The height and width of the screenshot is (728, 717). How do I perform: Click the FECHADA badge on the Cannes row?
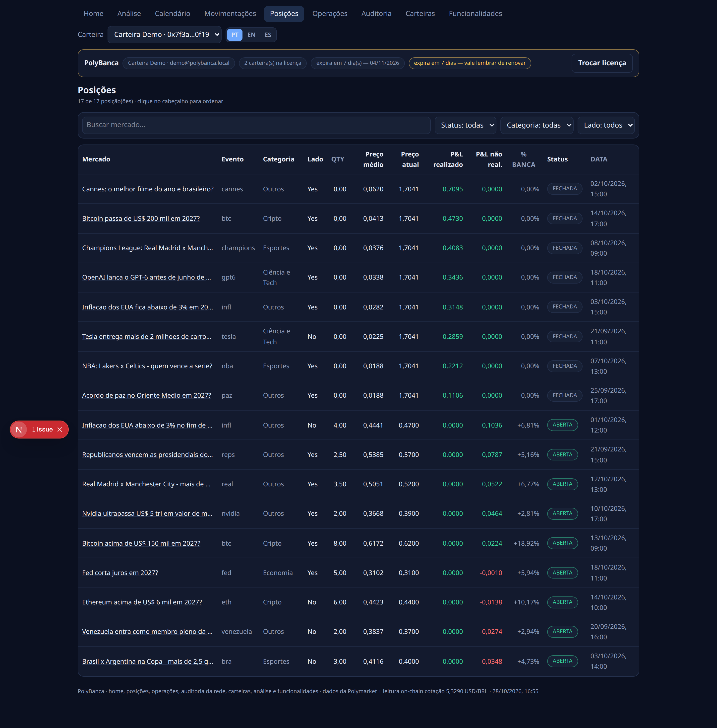click(x=564, y=189)
